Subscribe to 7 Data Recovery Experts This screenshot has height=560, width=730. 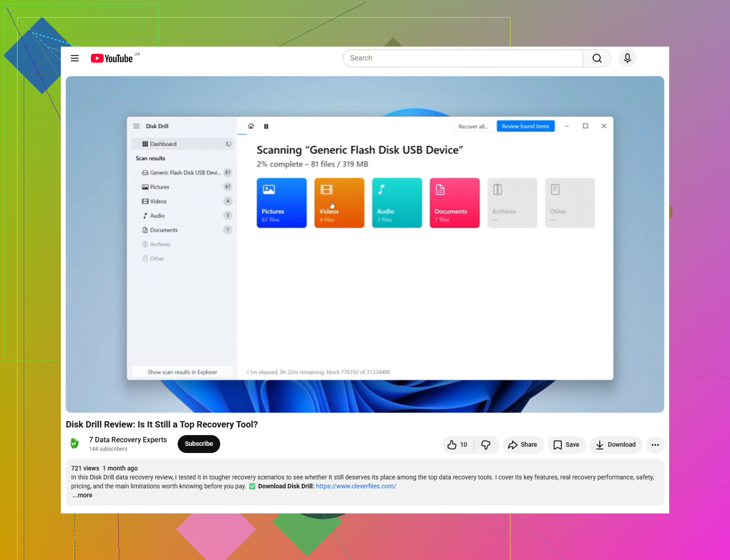[x=199, y=444]
